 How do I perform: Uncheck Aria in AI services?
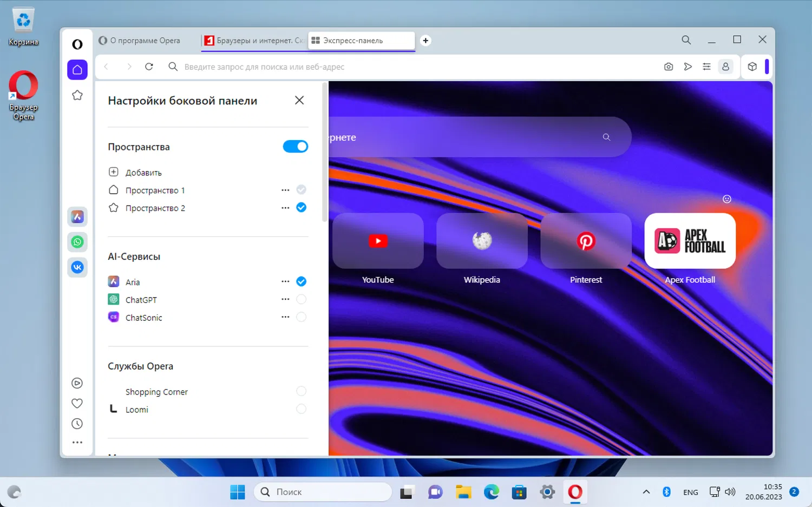pos(302,281)
